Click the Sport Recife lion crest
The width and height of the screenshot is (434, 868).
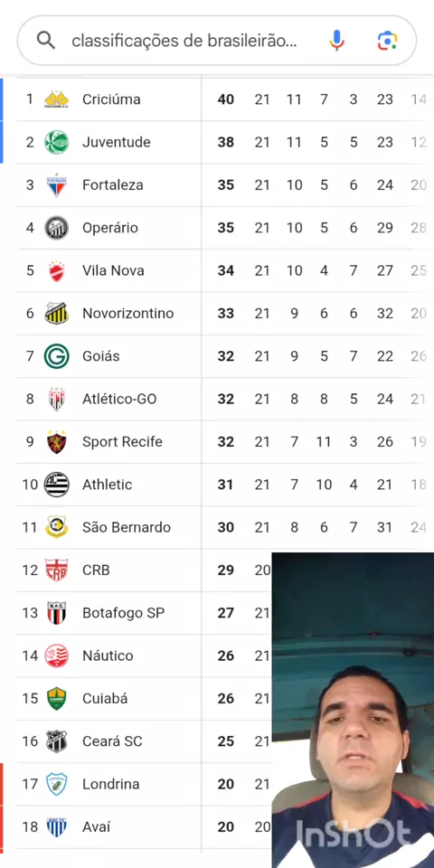click(56, 442)
